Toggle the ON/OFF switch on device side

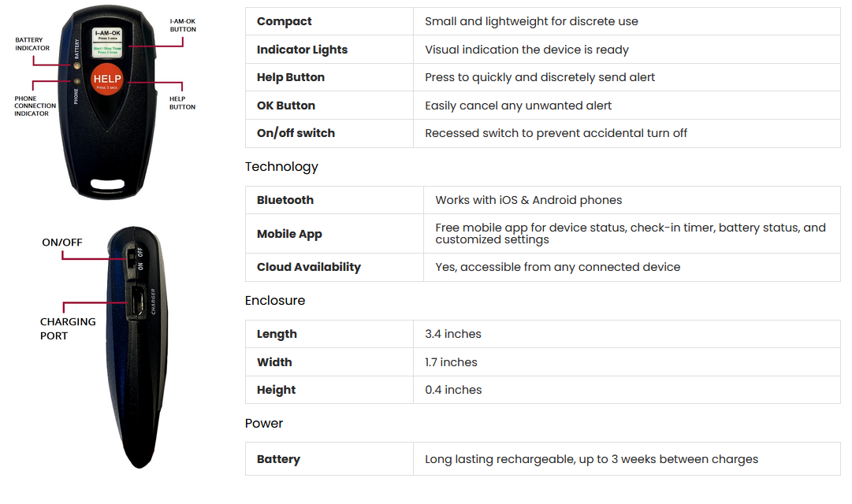(131, 256)
